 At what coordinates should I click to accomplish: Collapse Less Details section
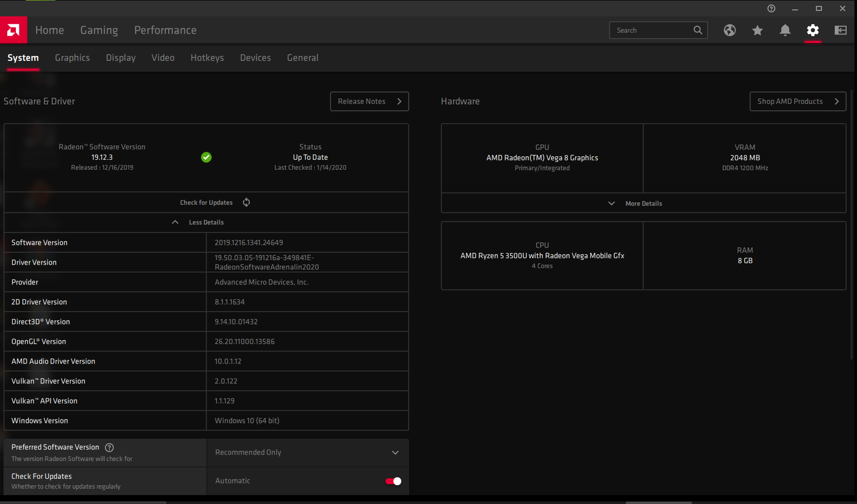pos(206,223)
